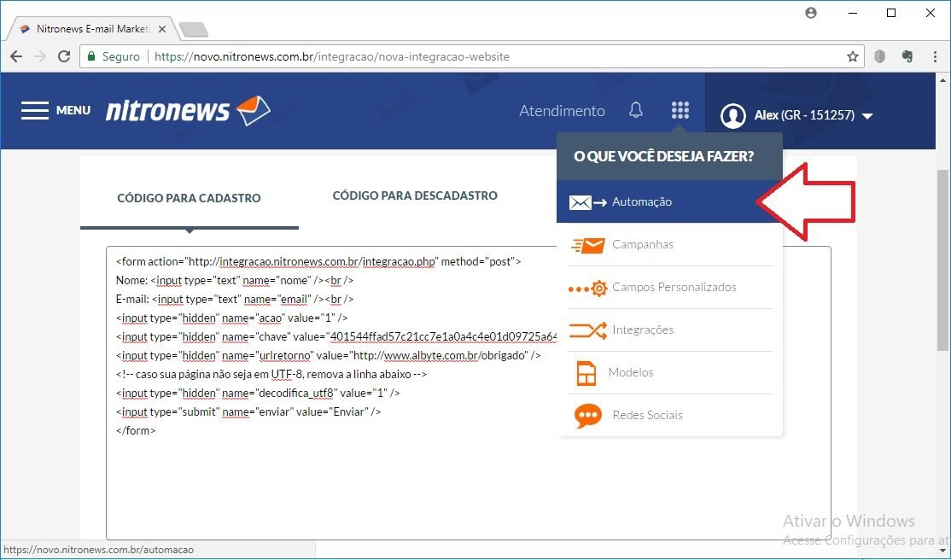Click the scroll up arrow

click(x=943, y=79)
